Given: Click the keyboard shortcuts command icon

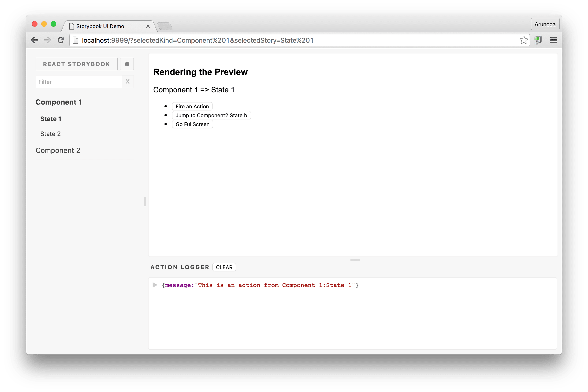Looking at the screenshot, I should pyautogui.click(x=127, y=64).
